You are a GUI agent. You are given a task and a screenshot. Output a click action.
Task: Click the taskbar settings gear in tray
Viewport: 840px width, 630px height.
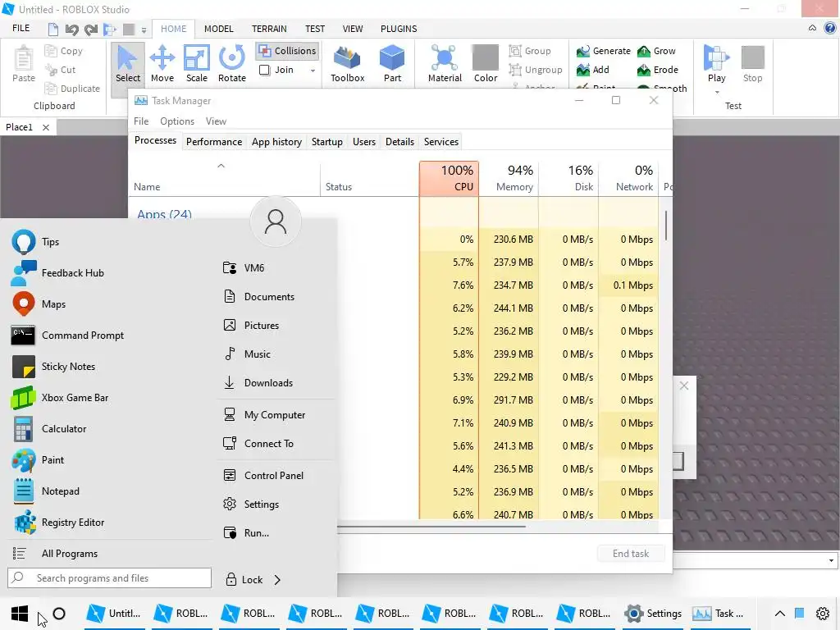(822, 614)
